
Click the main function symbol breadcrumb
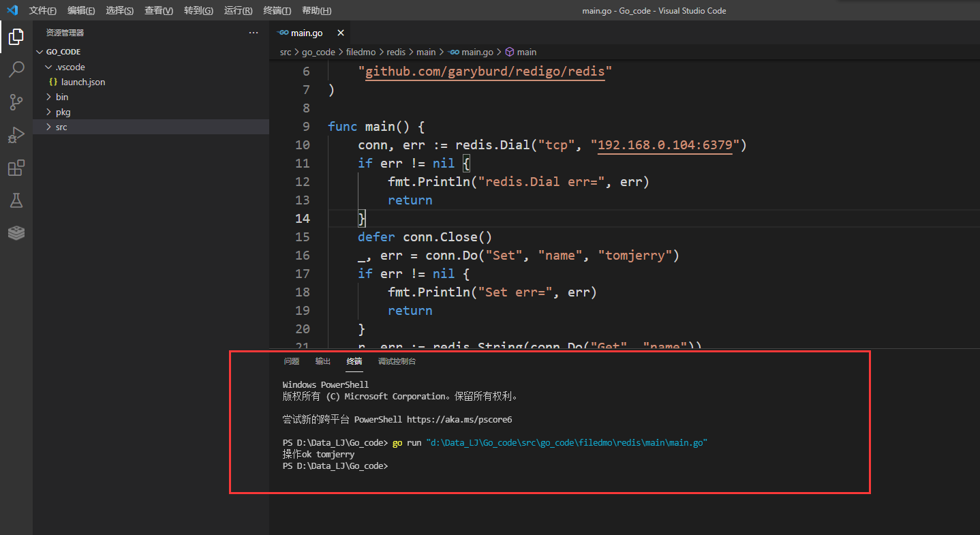(521, 52)
